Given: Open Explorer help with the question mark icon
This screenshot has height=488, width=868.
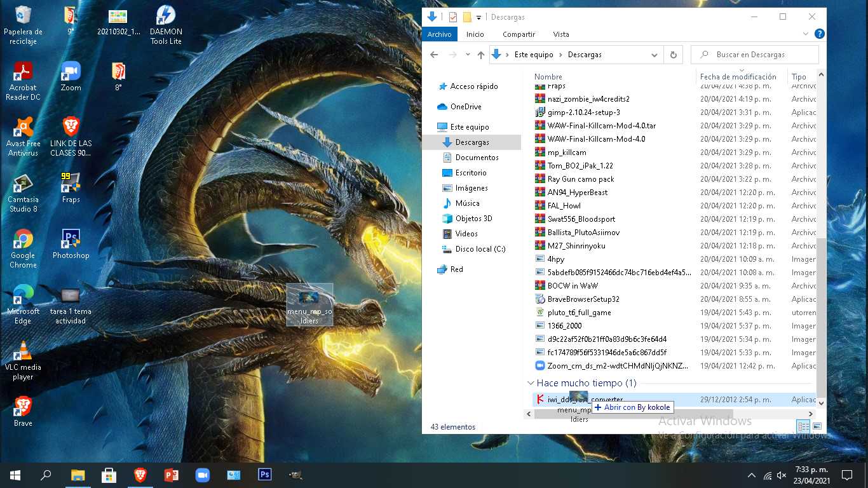Looking at the screenshot, I should 820,34.
